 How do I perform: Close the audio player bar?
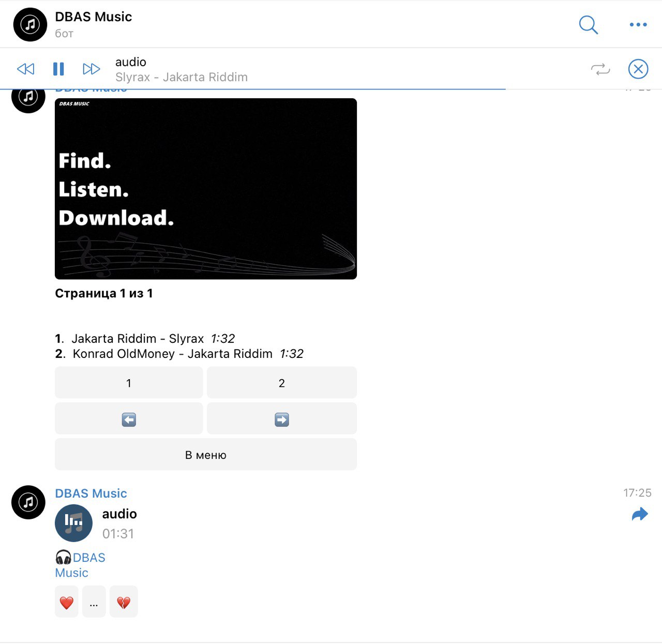coord(638,69)
